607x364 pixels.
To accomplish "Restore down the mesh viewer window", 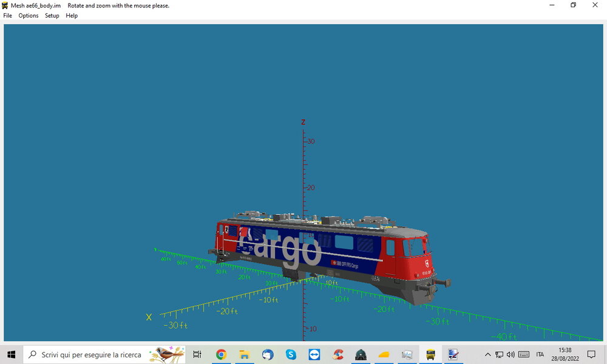I will [x=574, y=5].
